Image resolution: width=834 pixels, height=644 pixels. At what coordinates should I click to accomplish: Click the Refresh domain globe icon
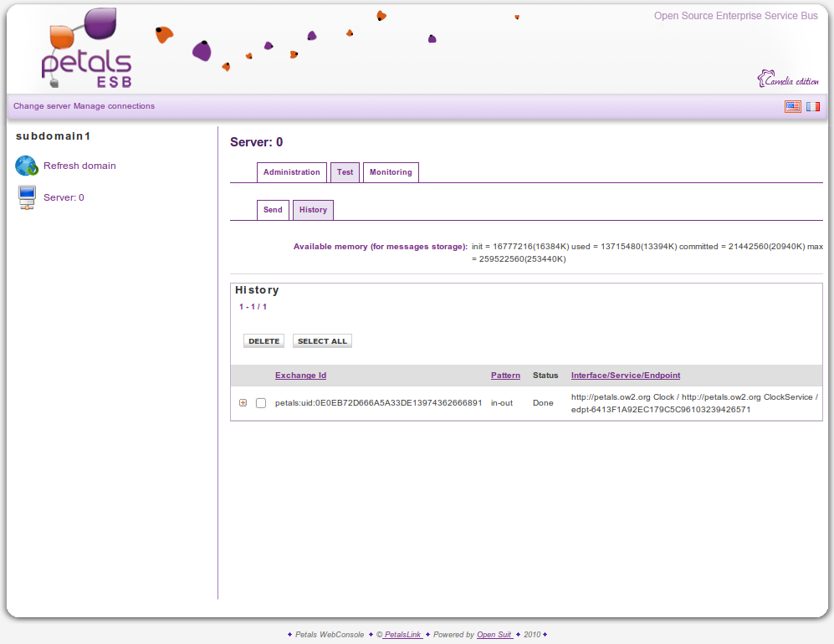(27, 166)
